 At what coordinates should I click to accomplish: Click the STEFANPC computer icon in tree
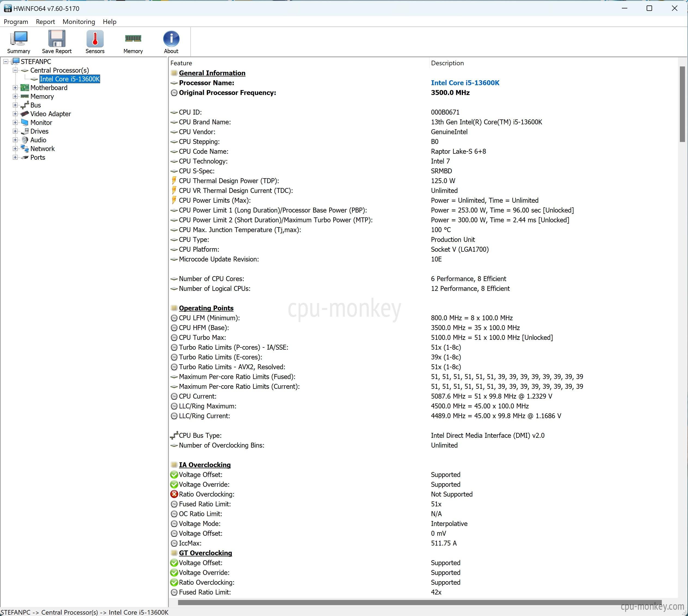16,61
